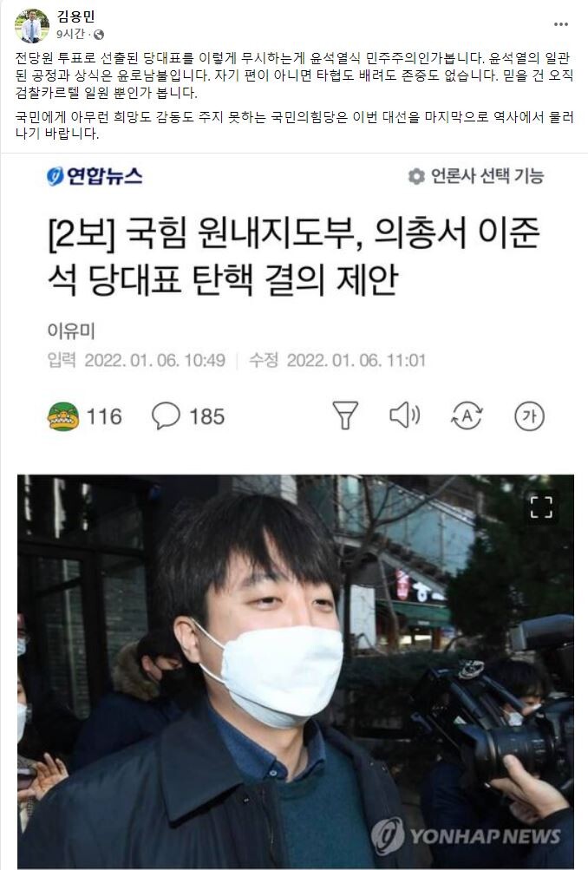The height and width of the screenshot is (870, 588).
Task: Open 언론사 선택 기능 gear settings
Action: (416, 176)
